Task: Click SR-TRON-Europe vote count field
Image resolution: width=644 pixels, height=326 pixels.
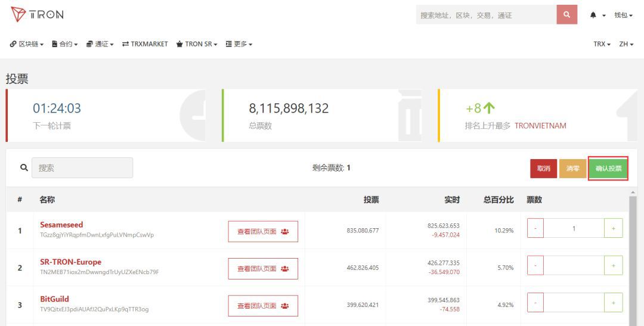Action: [x=574, y=265]
